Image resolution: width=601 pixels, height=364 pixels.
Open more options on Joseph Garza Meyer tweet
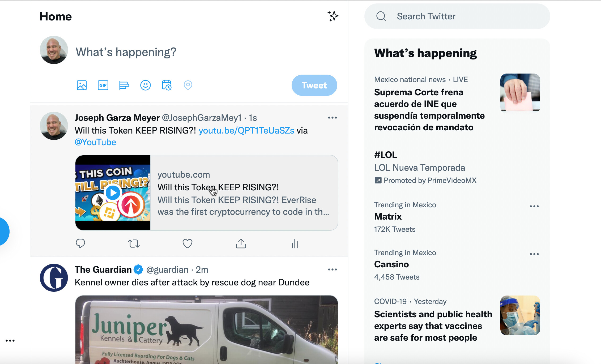pyautogui.click(x=333, y=118)
